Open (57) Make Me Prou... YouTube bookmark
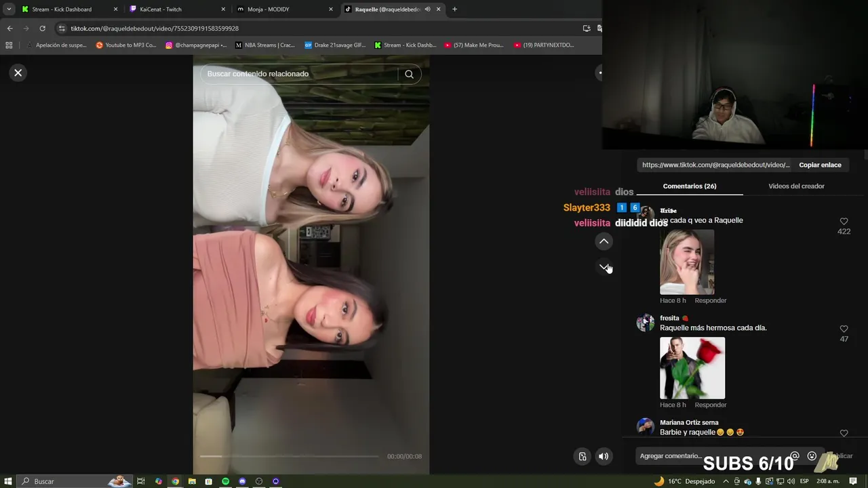Image resolution: width=868 pixels, height=488 pixels. coord(474,45)
